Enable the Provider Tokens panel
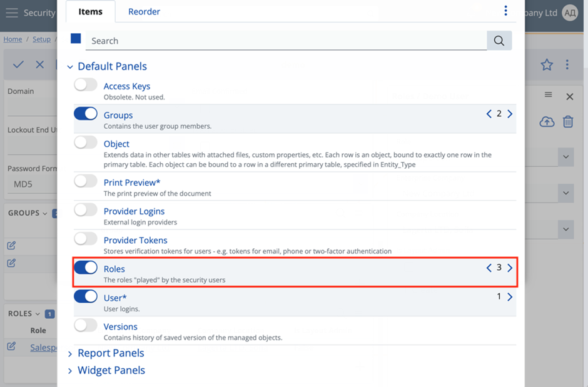 86,239
